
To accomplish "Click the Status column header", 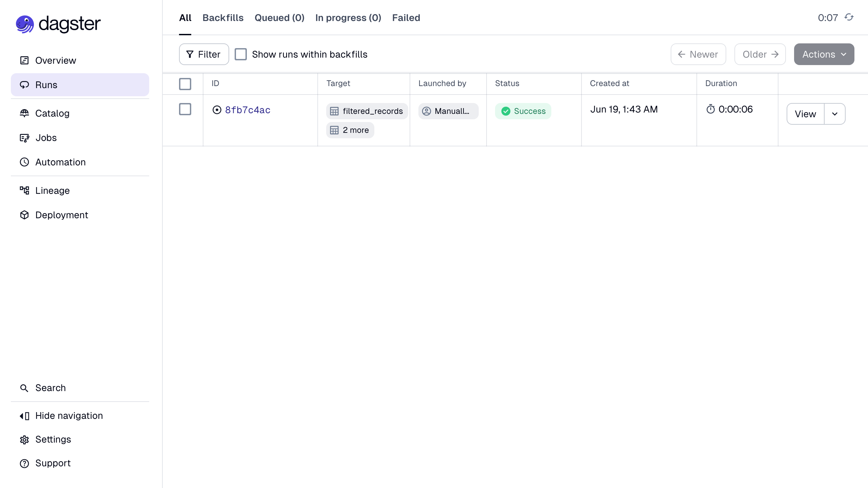I will pos(507,83).
